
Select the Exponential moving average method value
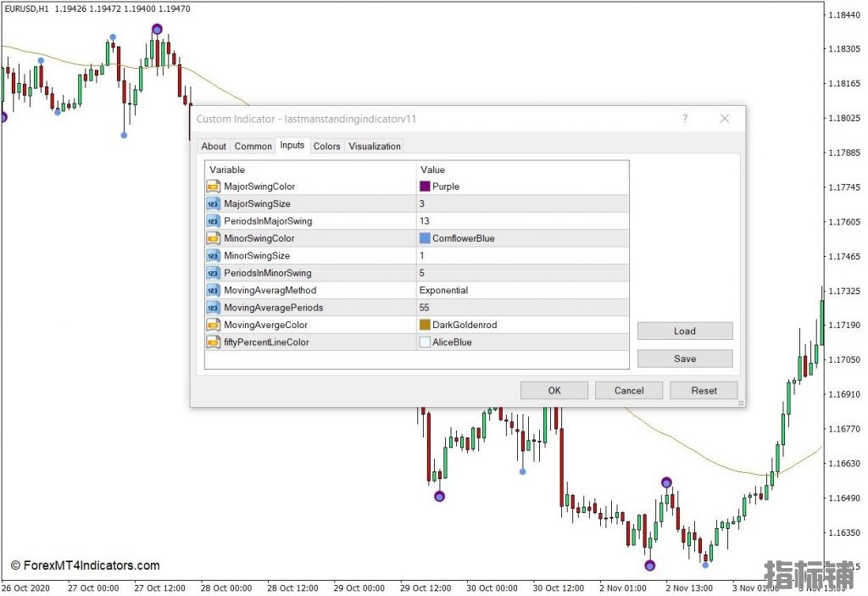pyautogui.click(x=443, y=290)
